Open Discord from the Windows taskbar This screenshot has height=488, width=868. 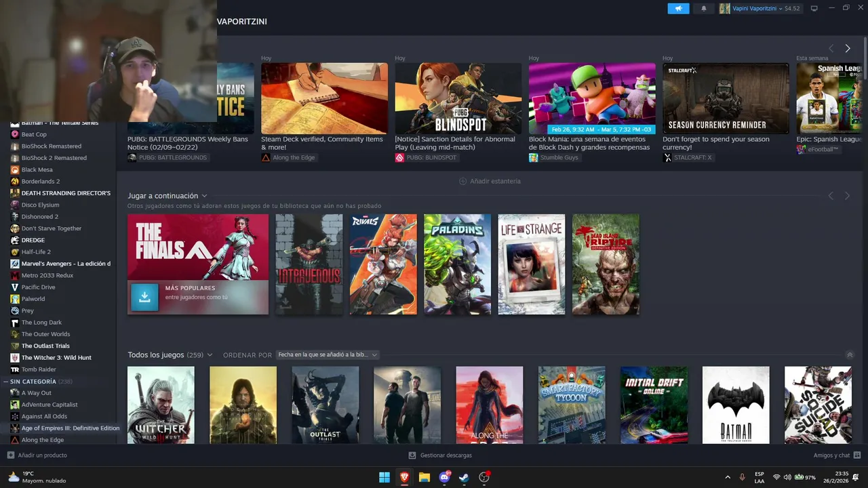click(x=445, y=477)
